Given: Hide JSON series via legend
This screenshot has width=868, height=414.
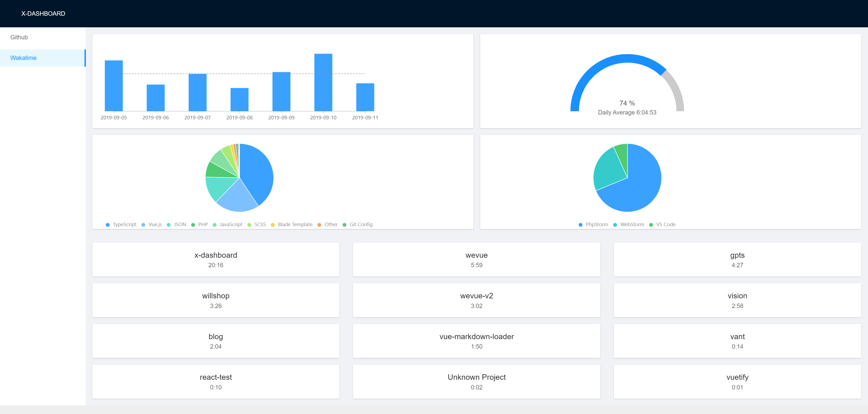Looking at the screenshot, I should click(180, 225).
